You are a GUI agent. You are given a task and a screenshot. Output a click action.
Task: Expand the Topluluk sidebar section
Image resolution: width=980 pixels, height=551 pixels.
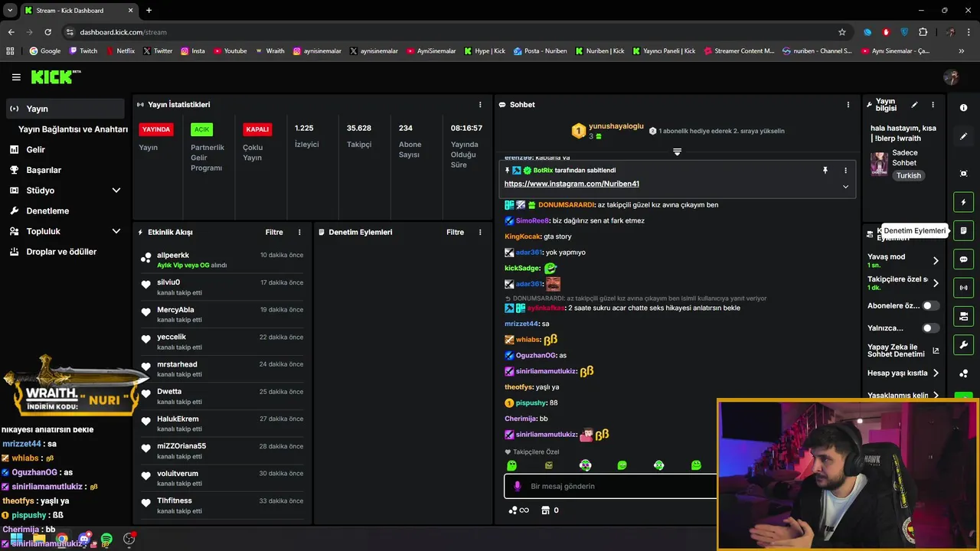click(116, 231)
